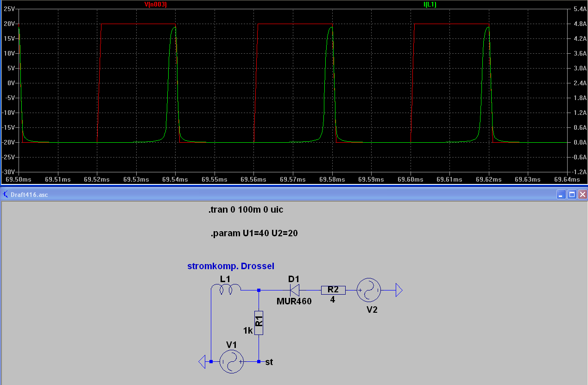
Task: Click the V2 source name label
Action: pos(372,309)
